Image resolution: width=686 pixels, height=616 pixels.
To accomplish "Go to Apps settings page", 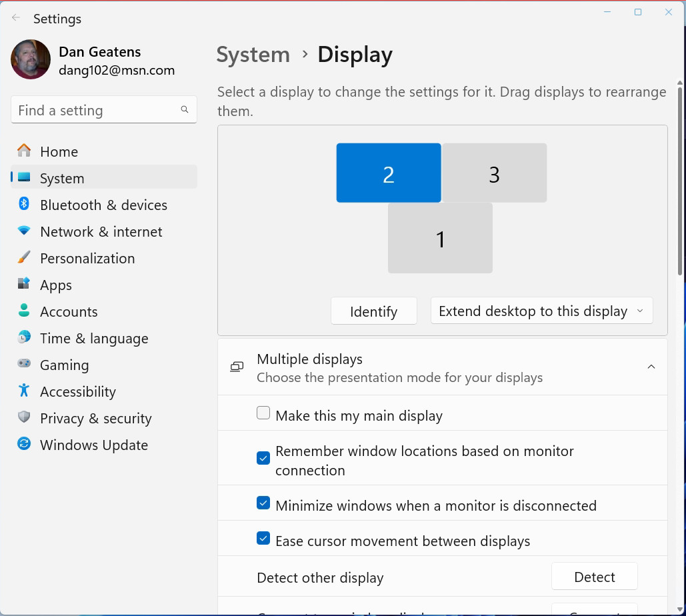I will [56, 285].
